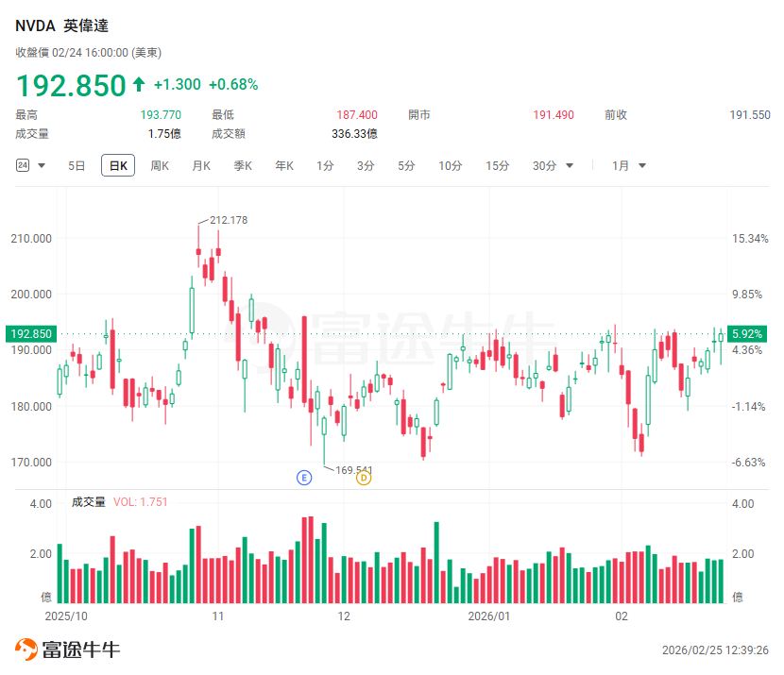This screenshot has height=675, width=784.
Task: Pick the 5分 chart interval
Action: [x=406, y=166]
